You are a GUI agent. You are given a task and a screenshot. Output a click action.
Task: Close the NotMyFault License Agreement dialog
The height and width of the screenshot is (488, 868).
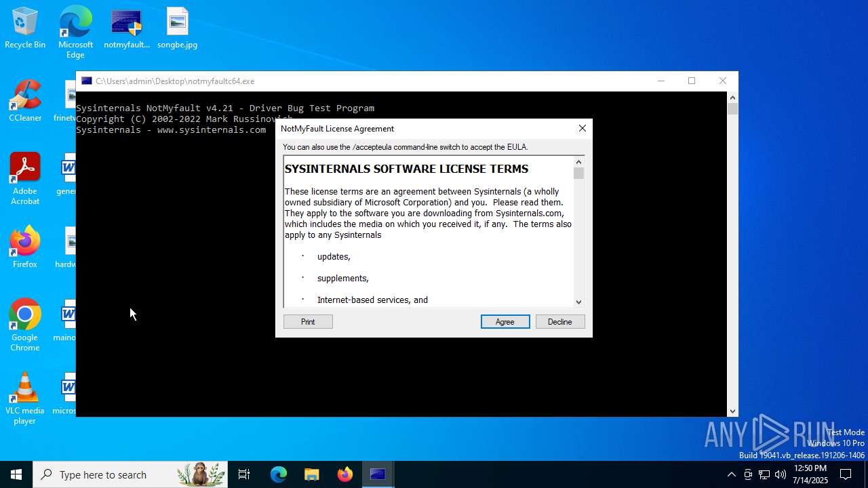[582, 129]
